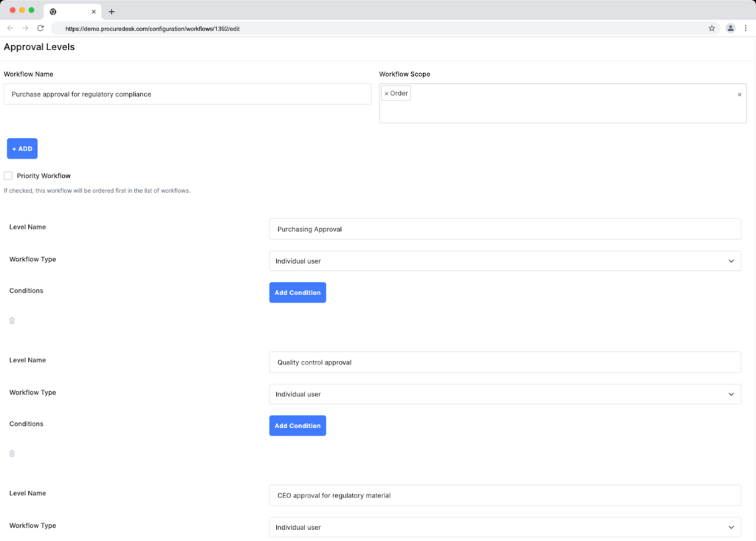Delete the Quality control approval level via trash icon
This screenshot has width=756, height=541.
[x=12, y=453]
